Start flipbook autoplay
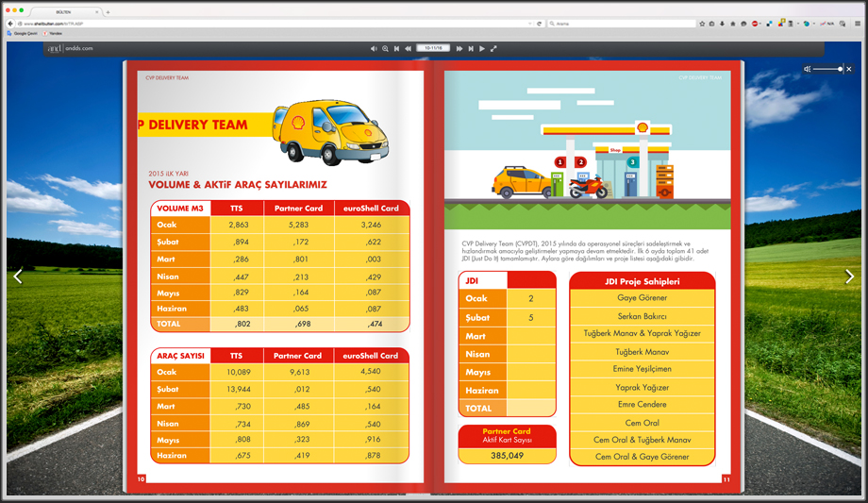This screenshot has width=868, height=503. [482, 49]
